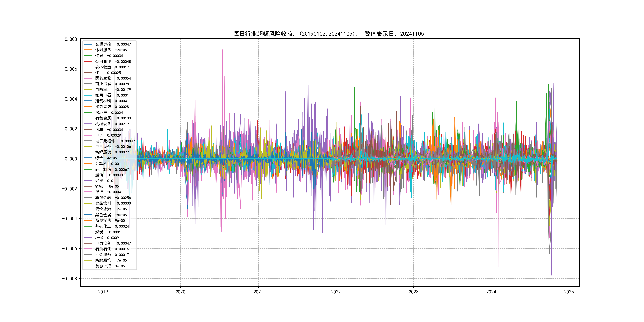Click the 机械设备 legend color line
644x322 pixels.
[88, 124]
